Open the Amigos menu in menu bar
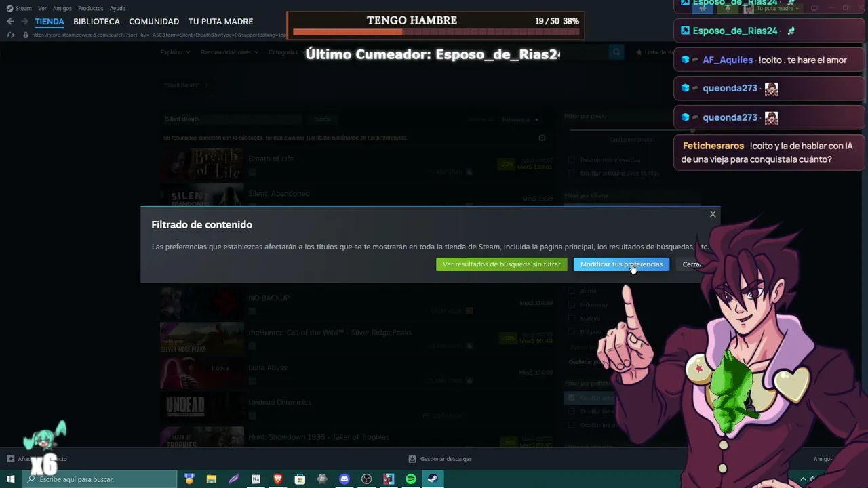The height and width of the screenshot is (488, 868). click(x=62, y=8)
